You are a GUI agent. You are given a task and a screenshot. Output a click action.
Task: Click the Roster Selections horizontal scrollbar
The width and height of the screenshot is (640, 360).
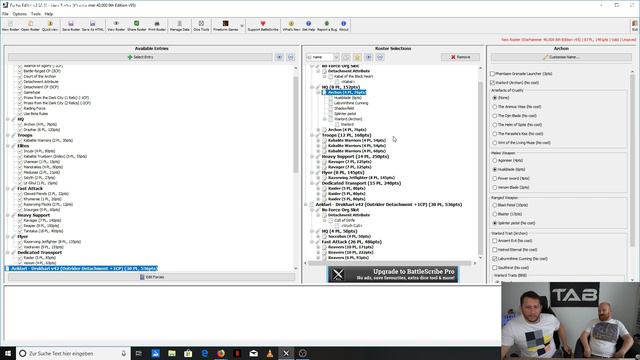pyautogui.click(x=390, y=263)
